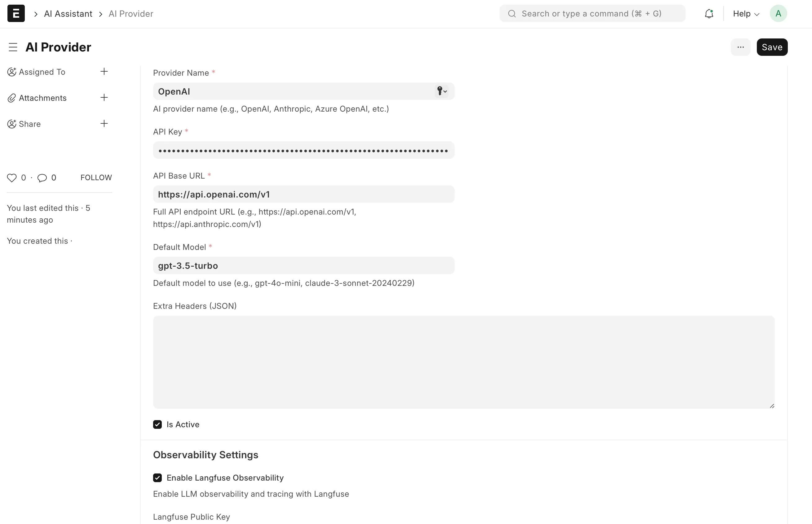The height and width of the screenshot is (524, 812).
Task: Open the three-dots more actions menu
Action: pos(740,47)
